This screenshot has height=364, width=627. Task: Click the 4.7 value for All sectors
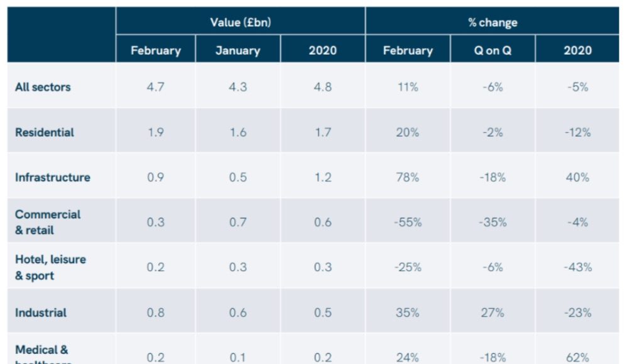tap(155, 87)
